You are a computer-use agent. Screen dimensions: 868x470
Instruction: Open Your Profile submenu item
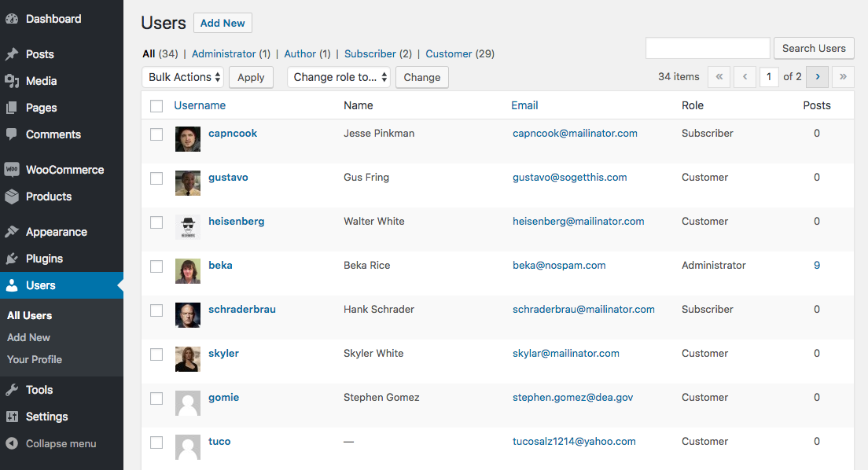pyautogui.click(x=35, y=359)
